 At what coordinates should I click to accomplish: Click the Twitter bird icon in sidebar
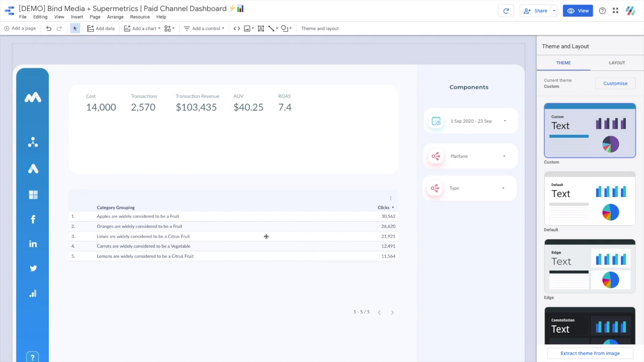(33, 268)
